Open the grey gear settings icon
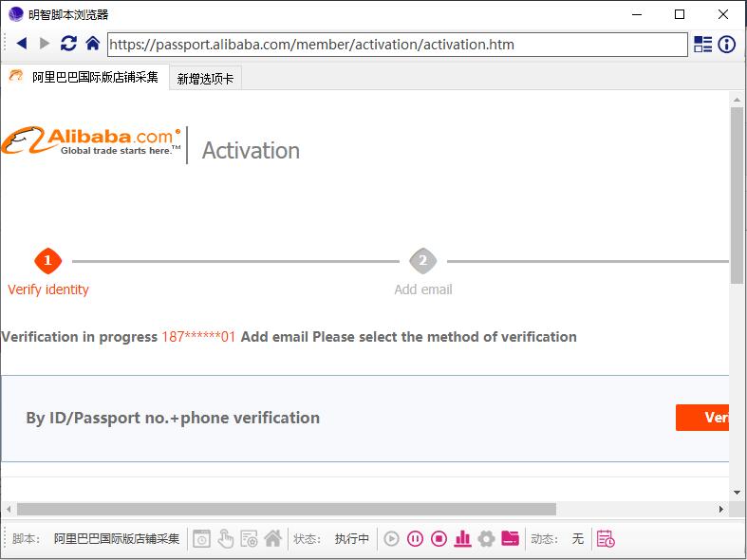The image size is (747, 560). tap(486, 539)
